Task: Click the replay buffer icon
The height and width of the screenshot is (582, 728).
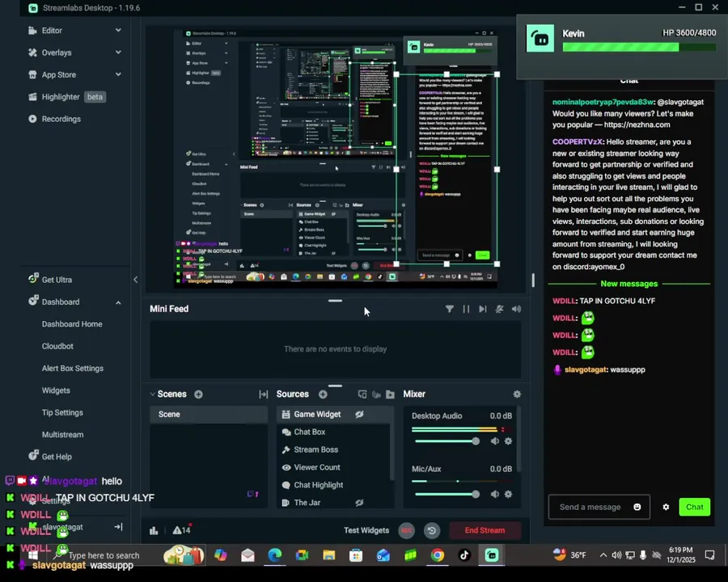Action: coord(432,530)
